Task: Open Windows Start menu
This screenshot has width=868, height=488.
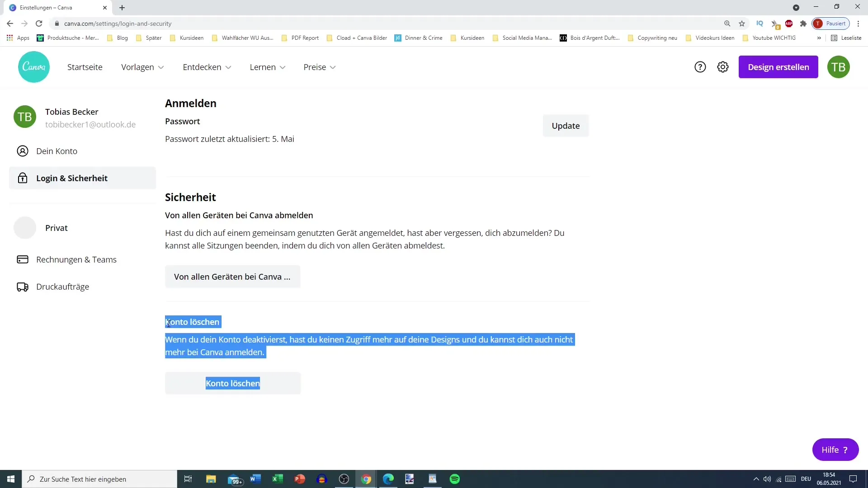Action: [x=11, y=479]
